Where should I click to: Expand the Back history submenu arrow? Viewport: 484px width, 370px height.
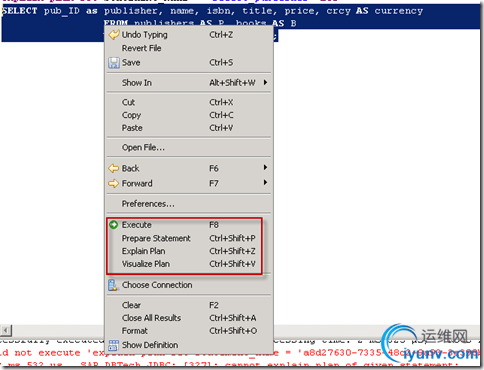tap(265, 167)
